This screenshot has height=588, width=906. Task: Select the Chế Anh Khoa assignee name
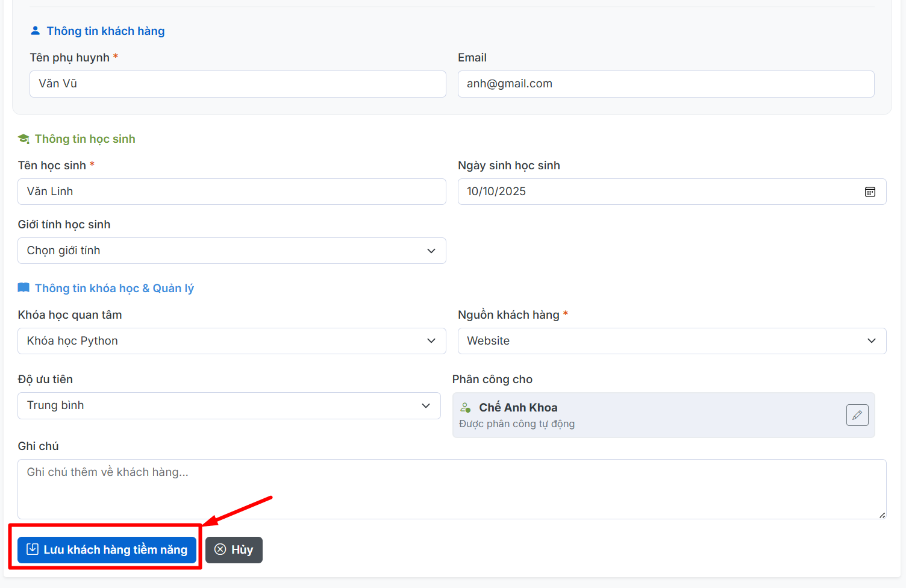(518, 408)
